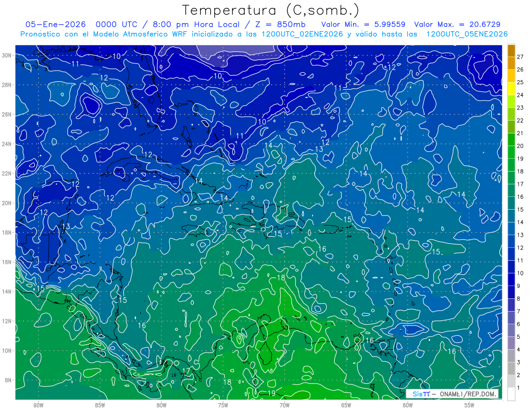
Task: Click the 'Temperatura (C,somb.)' chart title
Action: (271, 11)
